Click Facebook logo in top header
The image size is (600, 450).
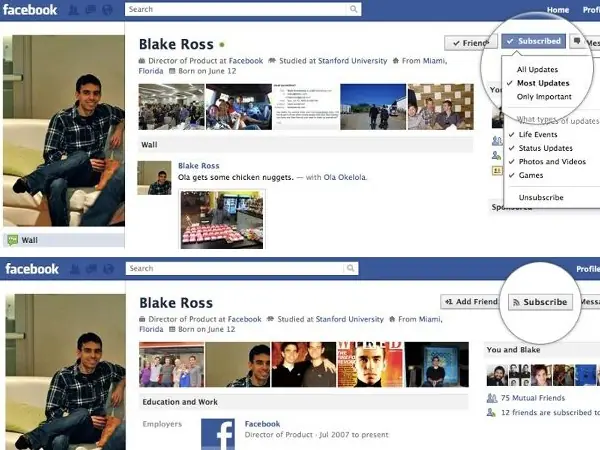click(30, 10)
